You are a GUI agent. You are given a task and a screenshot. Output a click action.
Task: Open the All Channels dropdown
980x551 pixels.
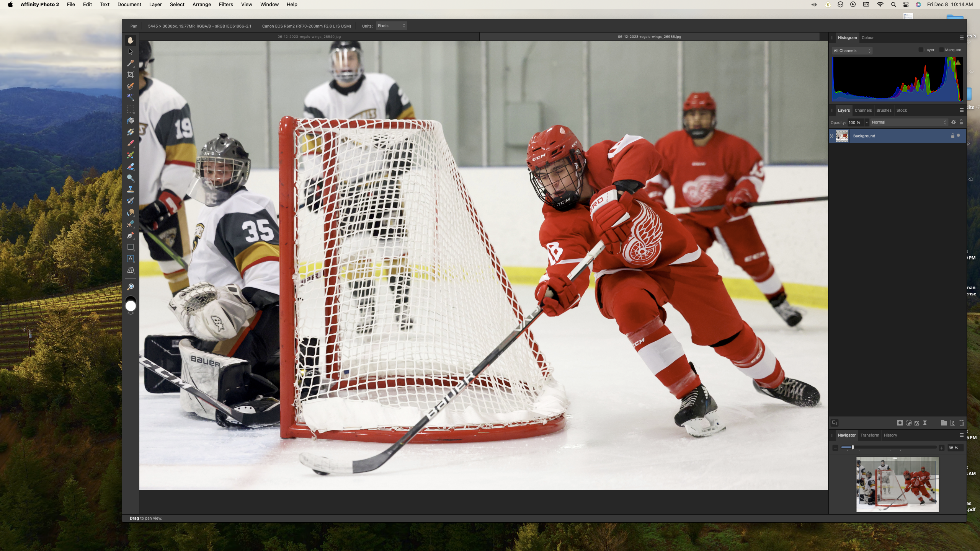point(852,51)
